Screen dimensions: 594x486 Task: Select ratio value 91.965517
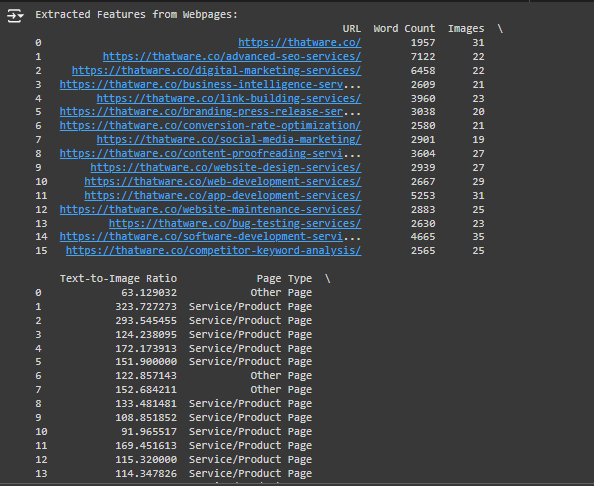[149, 432]
